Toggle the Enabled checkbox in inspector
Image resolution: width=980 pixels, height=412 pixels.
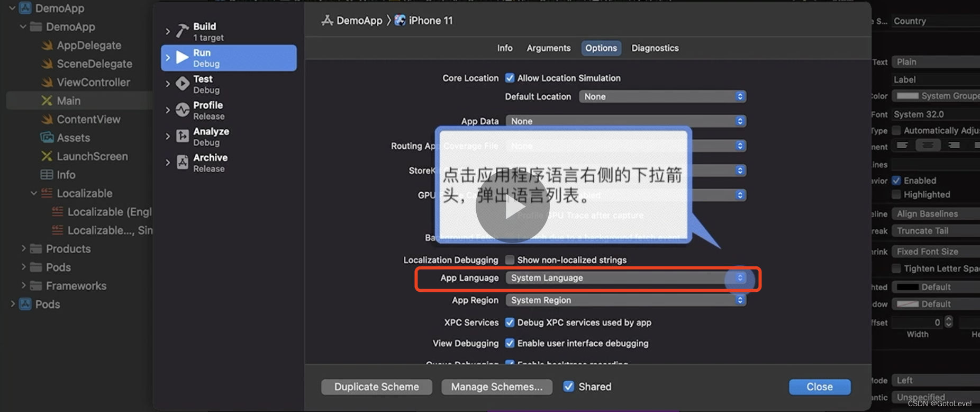pos(896,181)
